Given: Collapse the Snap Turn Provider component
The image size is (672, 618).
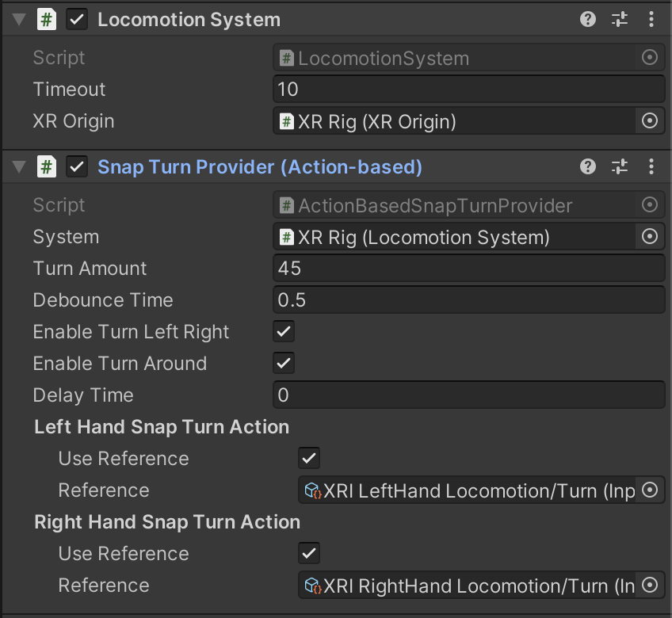Looking at the screenshot, I should pos(18,167).
